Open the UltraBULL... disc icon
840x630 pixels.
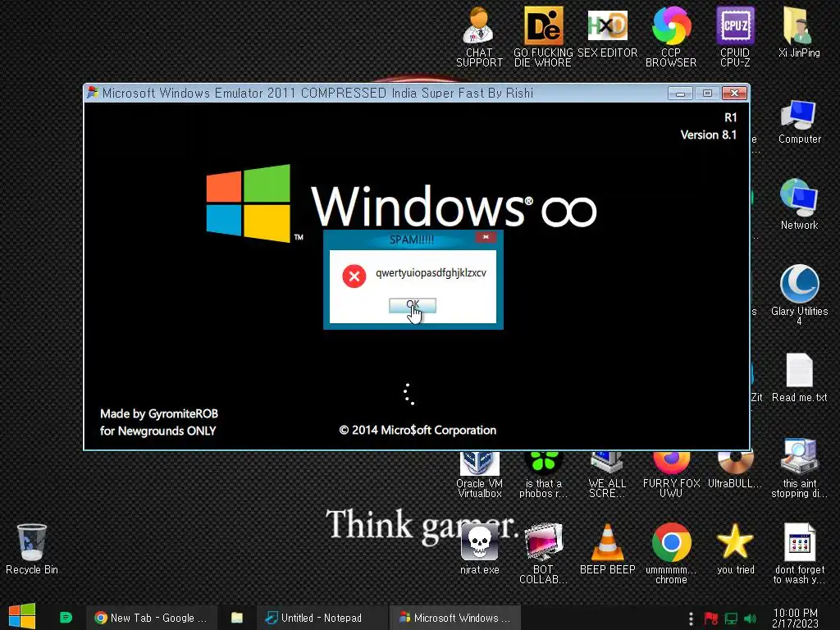(735, 470)
